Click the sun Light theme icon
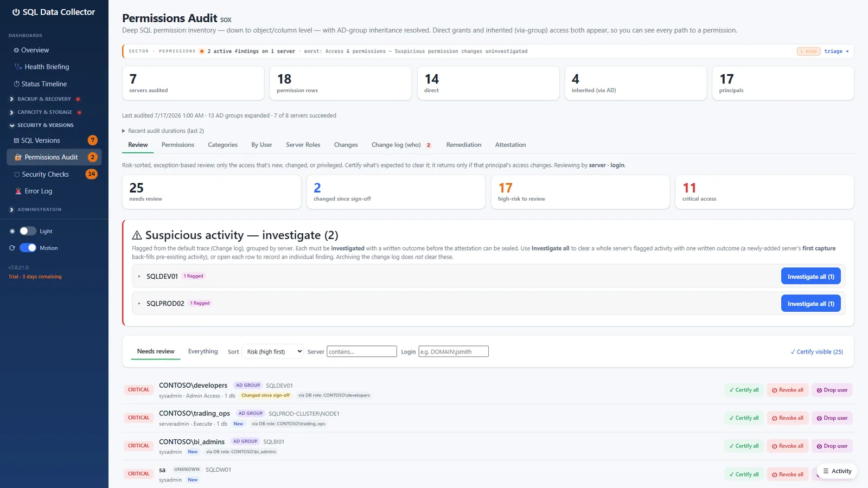The height and width of the screenshot is (488, 868). coord(12,231)
